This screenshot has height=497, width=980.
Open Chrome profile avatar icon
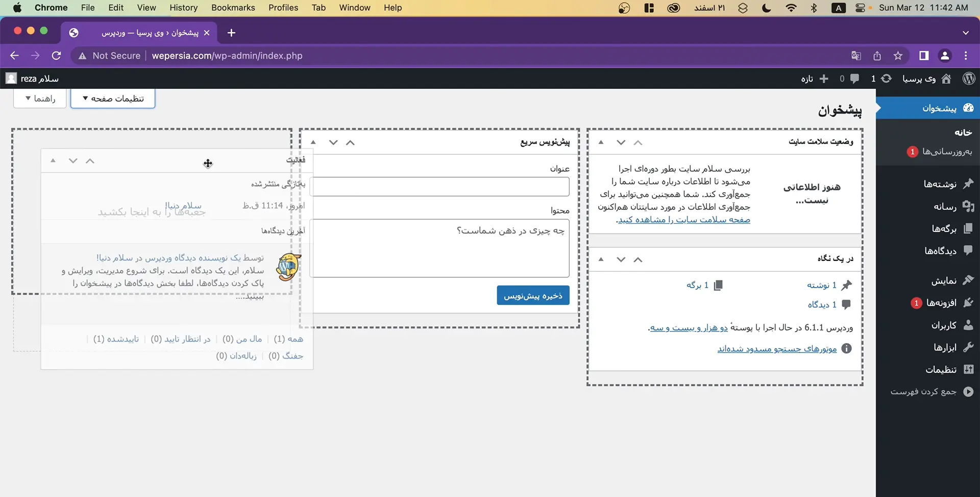(945, 56)
